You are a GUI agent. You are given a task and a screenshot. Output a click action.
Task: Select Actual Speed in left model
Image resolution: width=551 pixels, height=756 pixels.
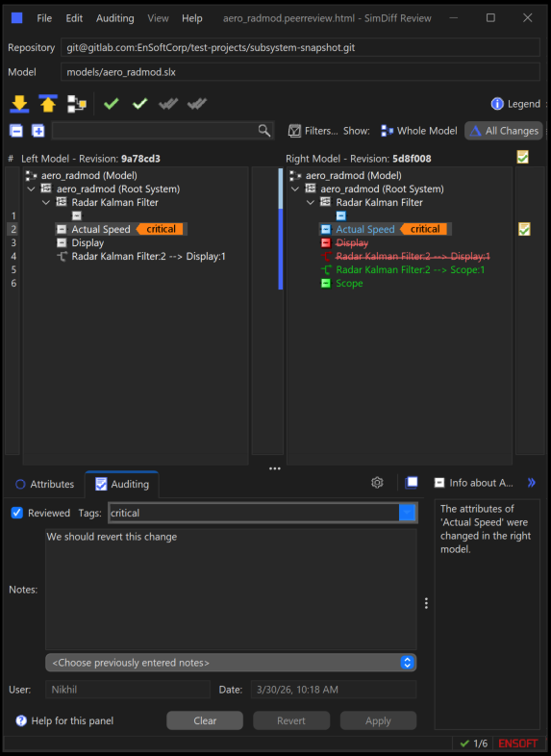[101, 229]
